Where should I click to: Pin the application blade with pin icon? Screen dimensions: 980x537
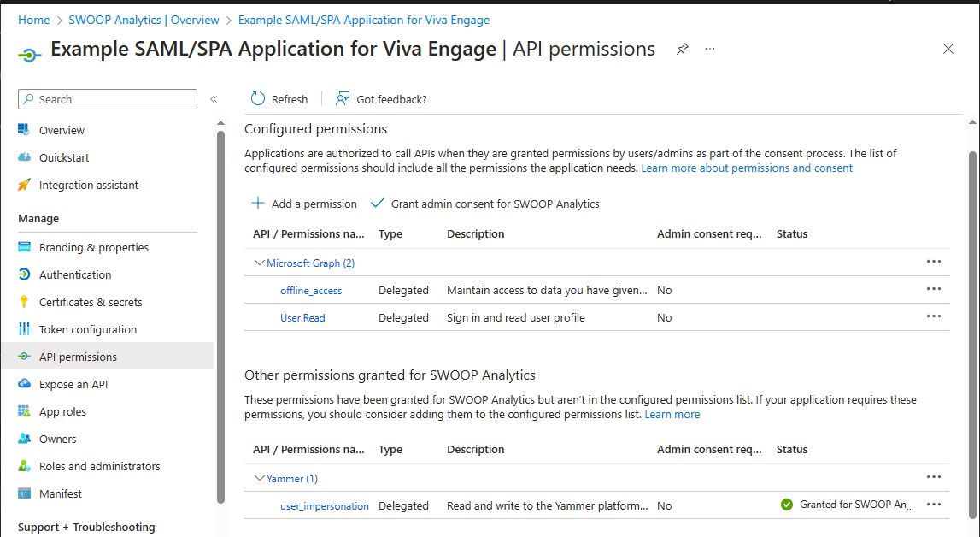tap(683, 49)
